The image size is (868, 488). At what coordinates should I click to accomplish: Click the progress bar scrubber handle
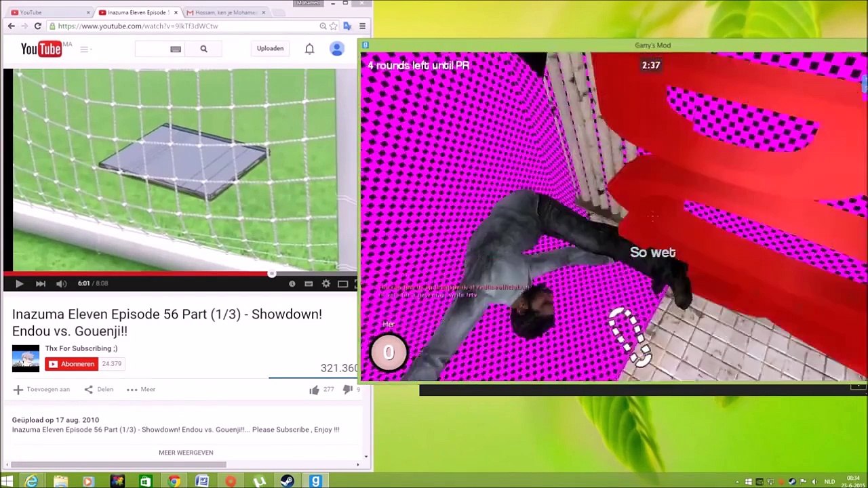coord(271,274)
